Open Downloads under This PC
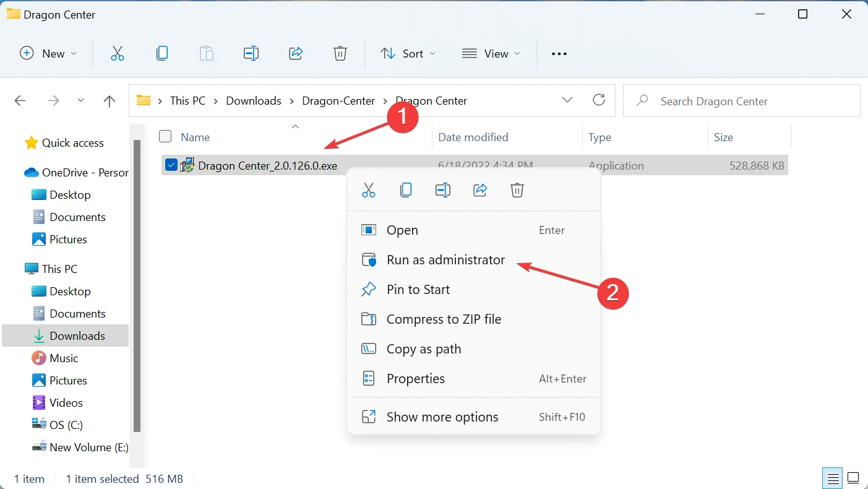The width and height of the screenshot is (868, 489). 66,336
